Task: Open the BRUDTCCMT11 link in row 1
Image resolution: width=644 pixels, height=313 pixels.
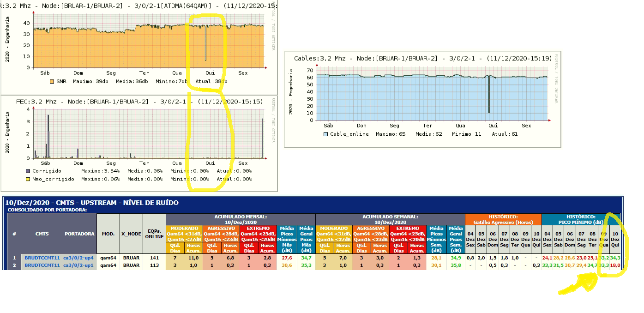Action: pyautogui.click(x=42, y=258)
